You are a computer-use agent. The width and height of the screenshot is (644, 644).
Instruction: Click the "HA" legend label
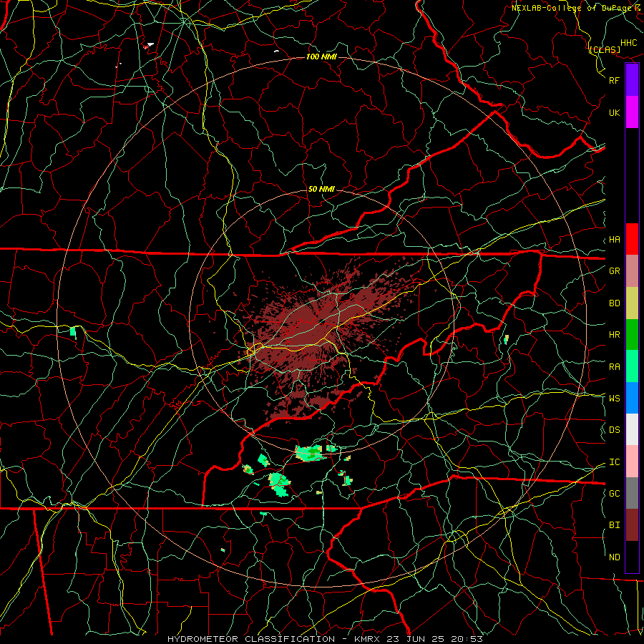pyautogui.click(x=614, y=240)
